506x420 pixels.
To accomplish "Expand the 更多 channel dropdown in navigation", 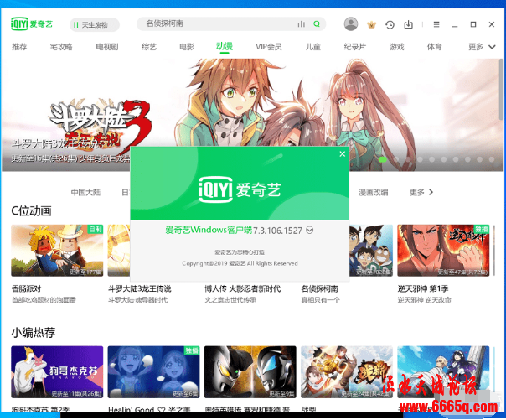I will pyautogui.click(x=482, y=47).
